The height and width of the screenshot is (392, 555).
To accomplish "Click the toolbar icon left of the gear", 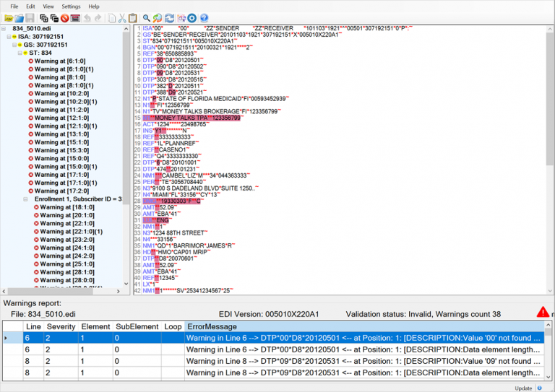I will [x=181, y=18].
